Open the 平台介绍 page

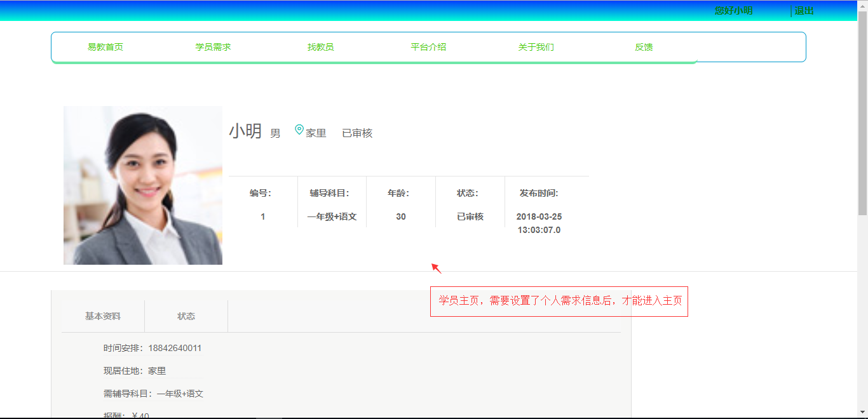click(428, 47)
